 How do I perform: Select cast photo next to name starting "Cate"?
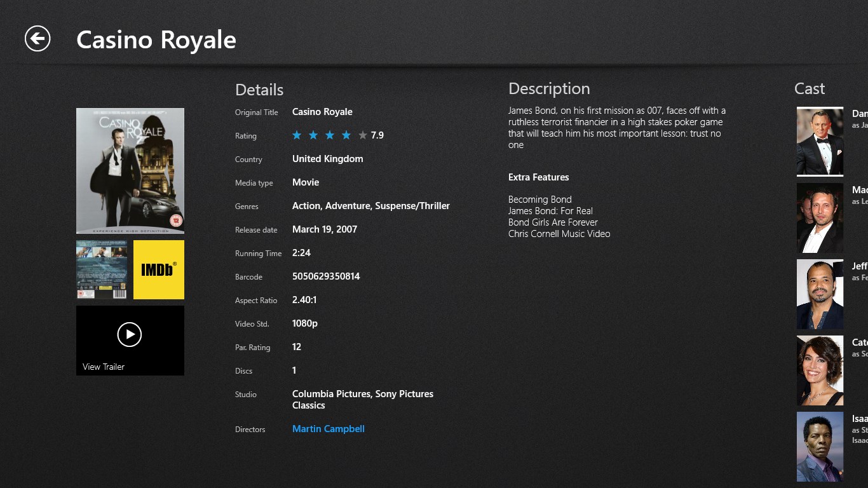tap(820, 370)
